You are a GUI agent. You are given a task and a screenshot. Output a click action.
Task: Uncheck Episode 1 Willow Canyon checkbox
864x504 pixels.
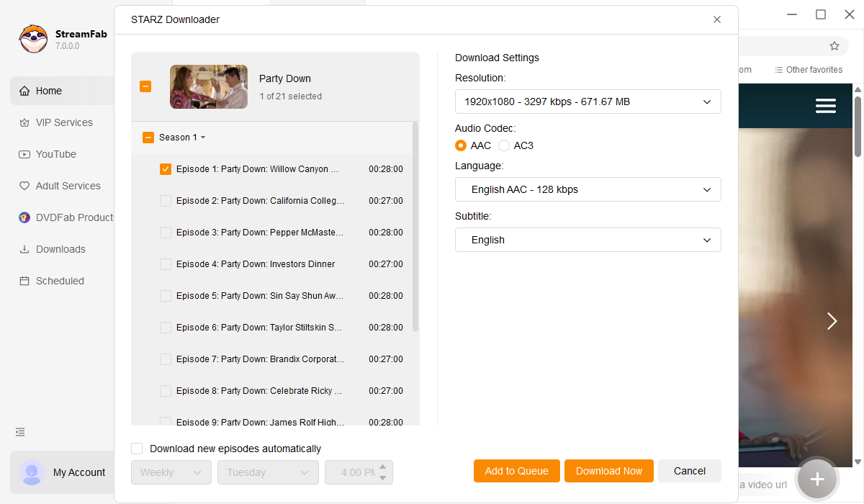[x=166, y=169]
